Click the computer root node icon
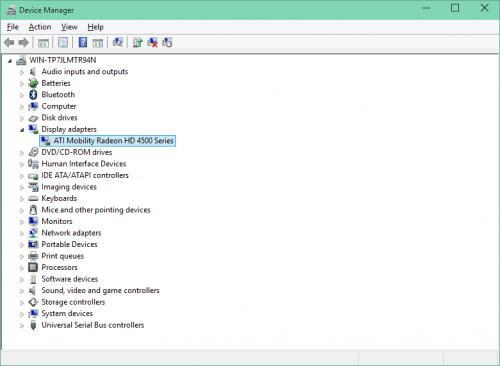The height and width of the screenshot is (366, 500). click(x=21, y=60)
